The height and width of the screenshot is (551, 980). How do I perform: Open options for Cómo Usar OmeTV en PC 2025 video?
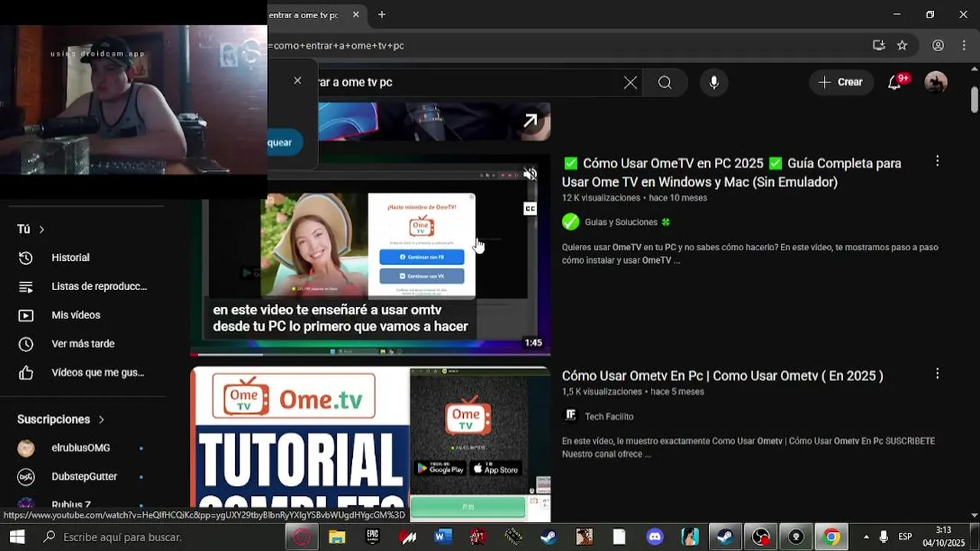click(937, 161)
